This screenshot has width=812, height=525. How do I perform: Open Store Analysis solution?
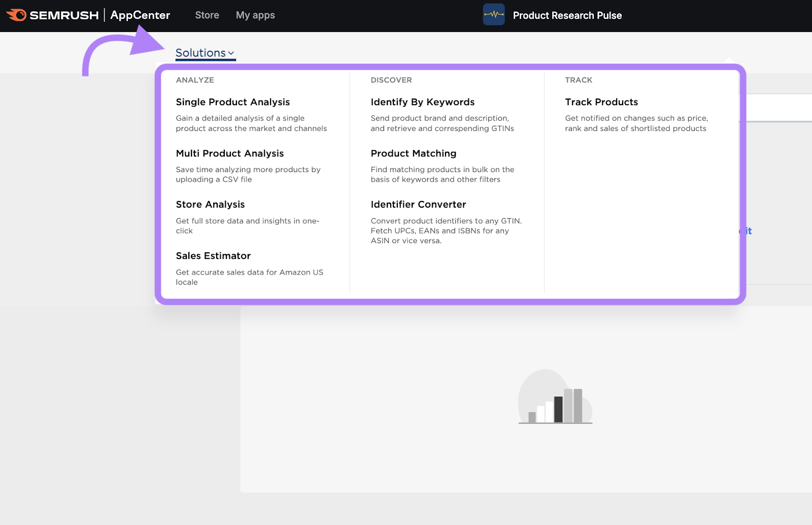point(210,205)
